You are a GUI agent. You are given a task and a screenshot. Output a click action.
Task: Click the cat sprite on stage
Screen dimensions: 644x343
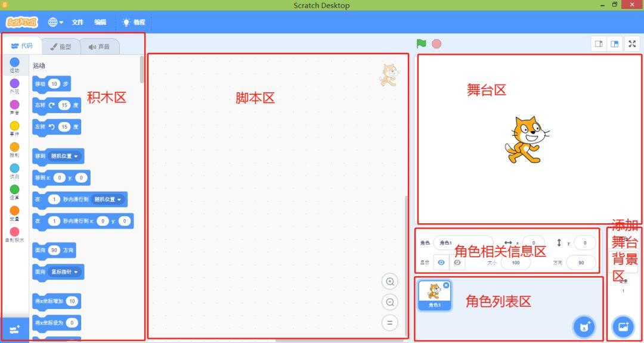pos(527,140)
